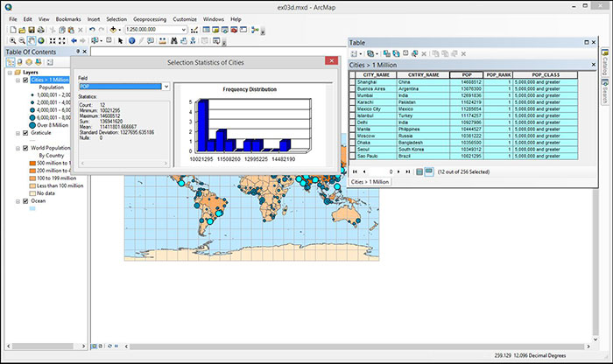Click the Select By Attributes icon in the Table window
613x364 pixels.
click(x=387, y=53)
